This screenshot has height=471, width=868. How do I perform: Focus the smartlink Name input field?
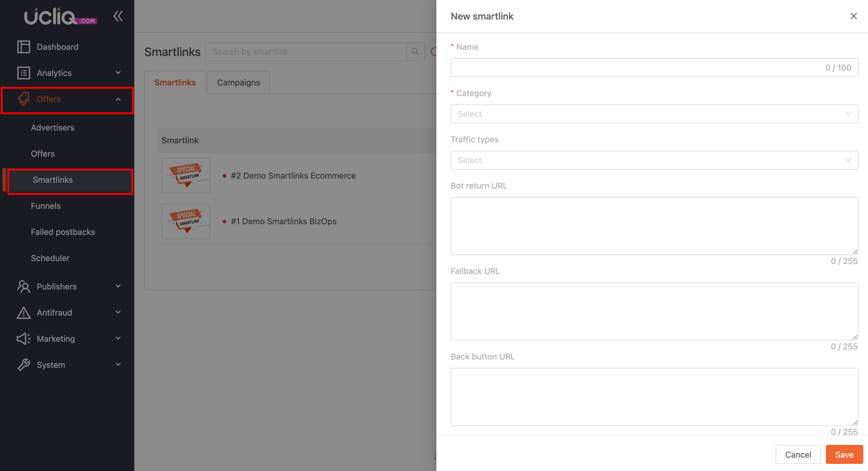(x=637, y=68)
